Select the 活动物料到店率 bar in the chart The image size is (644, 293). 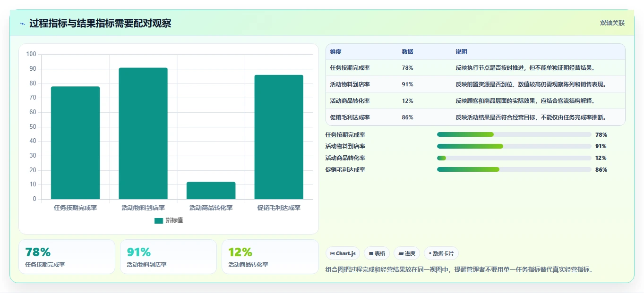[143, 133]
